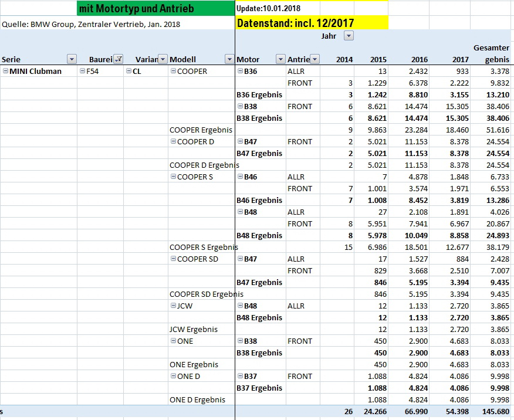This screenshot has height=420, width=514.
Task: Collapse the B38 motor under ONE
Action: [241, 341]
